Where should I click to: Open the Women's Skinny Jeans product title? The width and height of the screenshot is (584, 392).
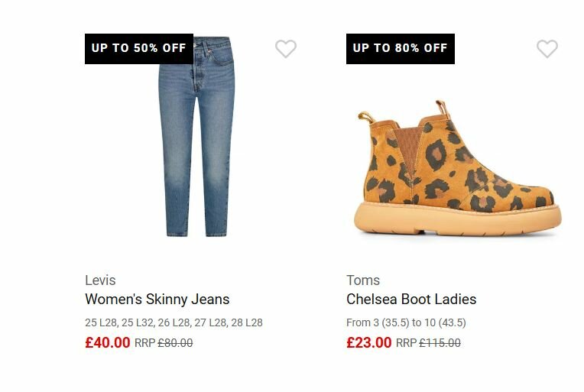pyautogui.click(x=157, y=300)
